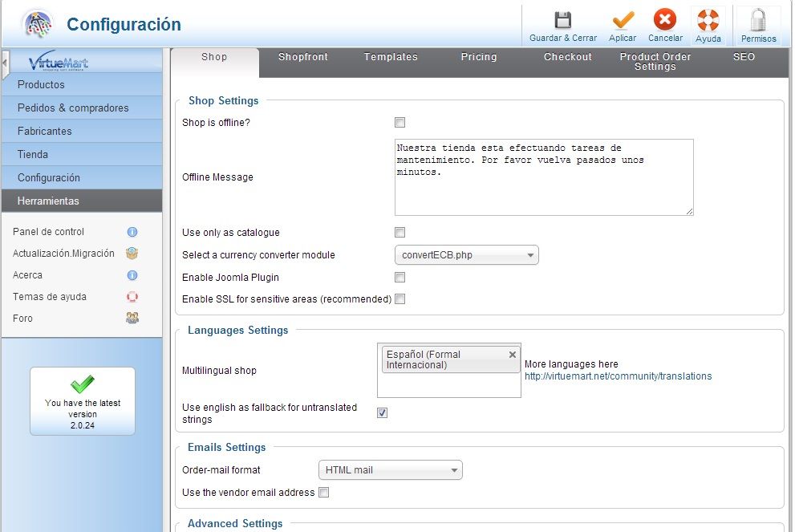Switch to the Shopfront tab
Image resolution: width=795 pixels, height=532 pixels.
click(x=303, y=57)
